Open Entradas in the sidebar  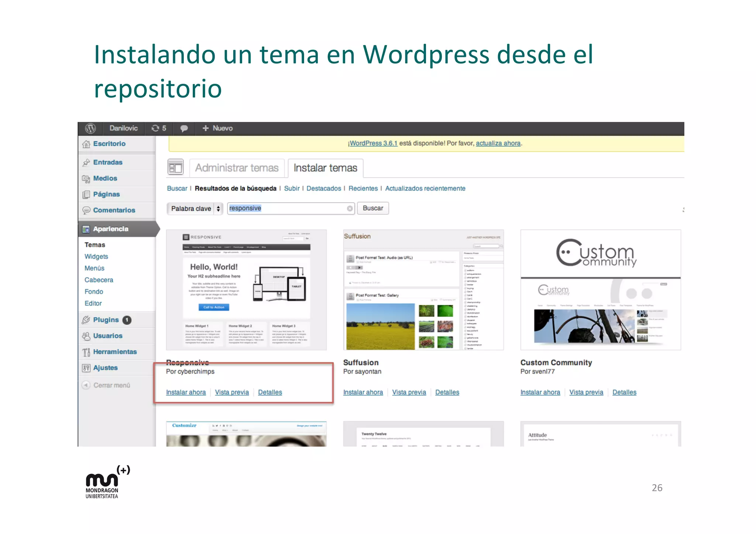pyautogui.click(x=108, y=162)
